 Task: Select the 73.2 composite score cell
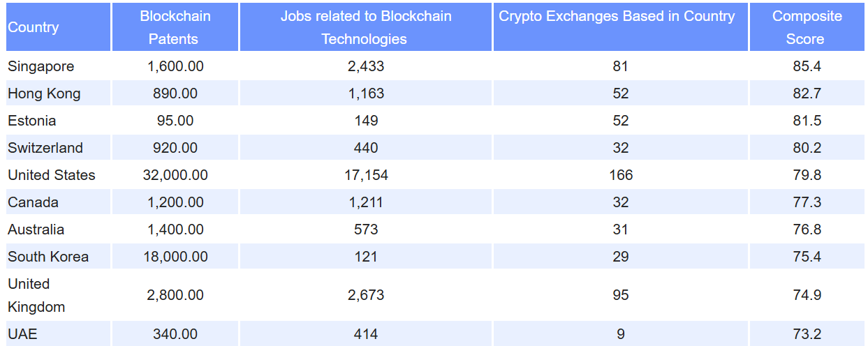pyautogui.click(x=807, y=334)
